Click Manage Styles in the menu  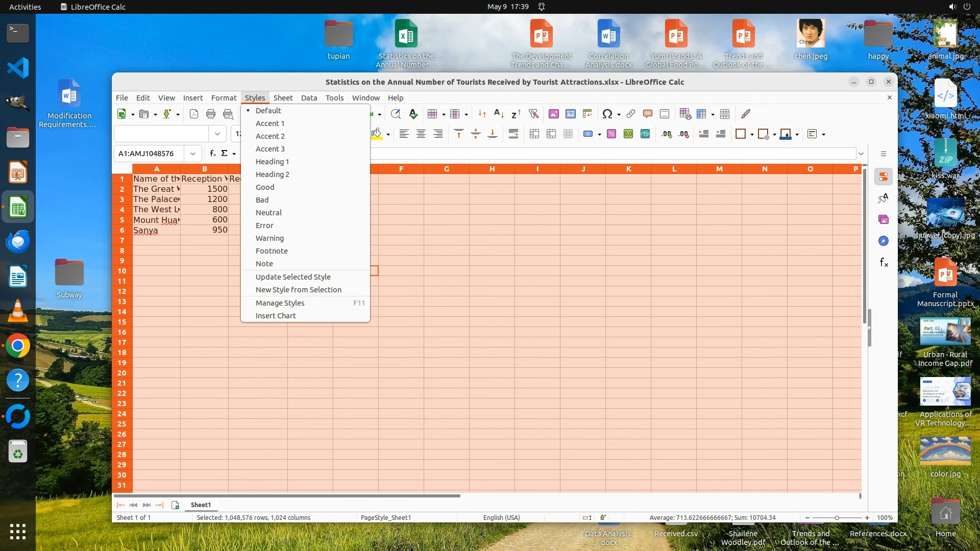[x=280, y=303]
